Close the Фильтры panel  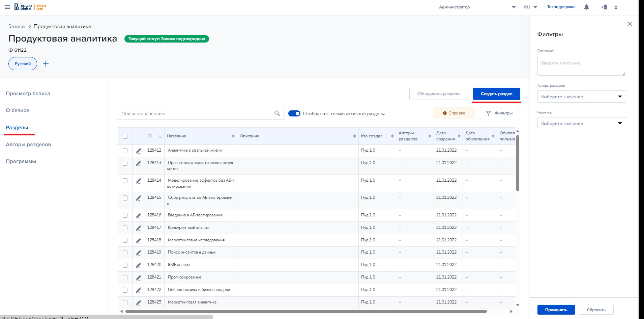[x=629, y=24]
